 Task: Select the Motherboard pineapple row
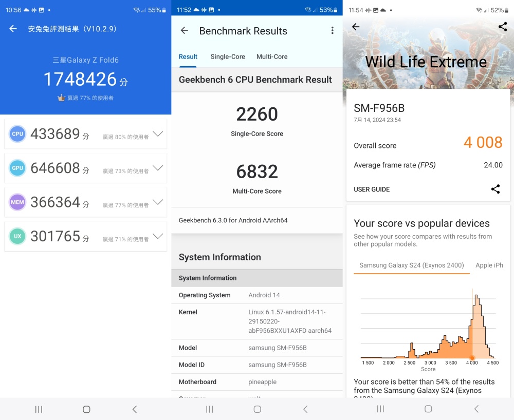coord(257,382)
